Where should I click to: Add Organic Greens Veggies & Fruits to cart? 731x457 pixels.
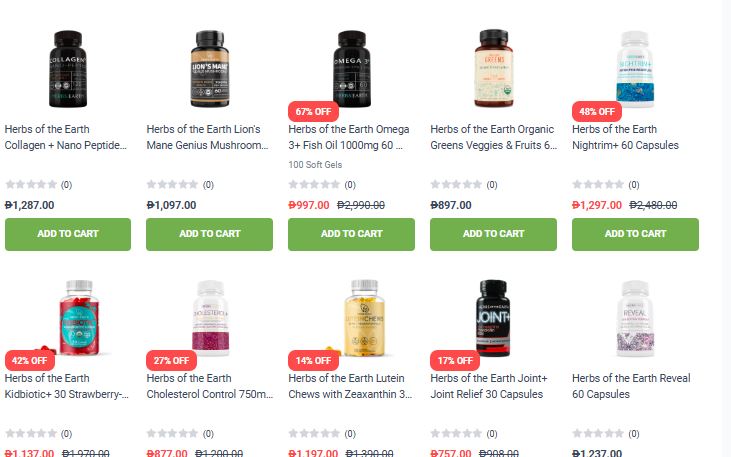pos(493,234)
